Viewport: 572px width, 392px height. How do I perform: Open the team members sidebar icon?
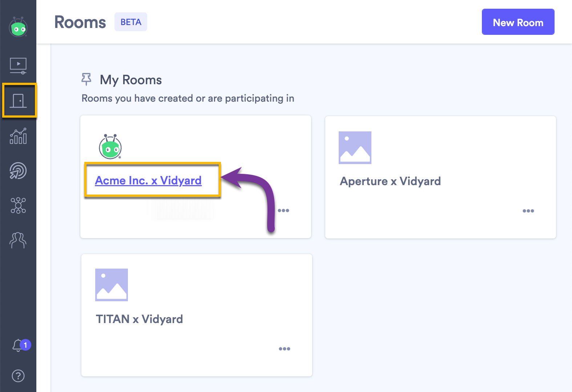coord(18,240)
